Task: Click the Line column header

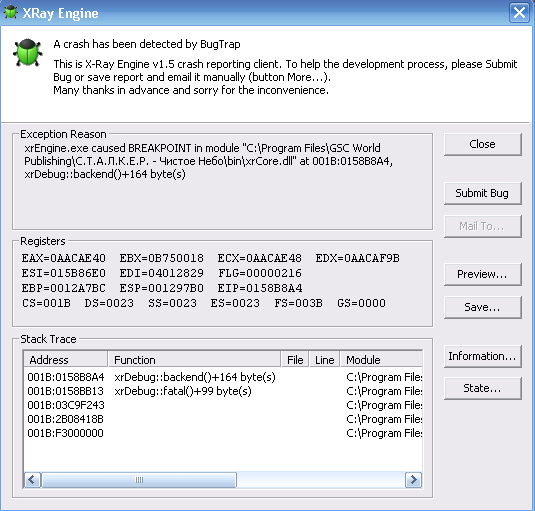Action: (x=324, y=360)
